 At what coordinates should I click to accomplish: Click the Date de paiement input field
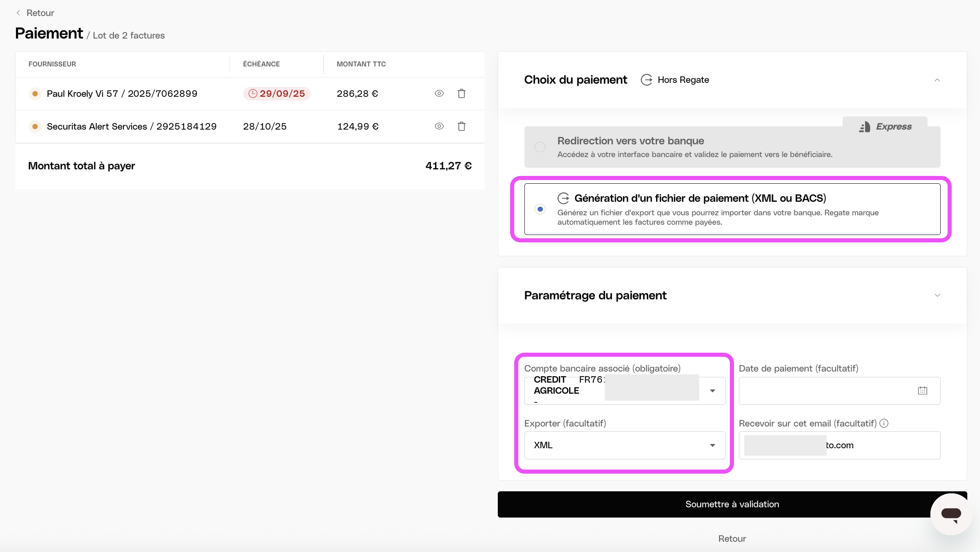coord(839,391)
